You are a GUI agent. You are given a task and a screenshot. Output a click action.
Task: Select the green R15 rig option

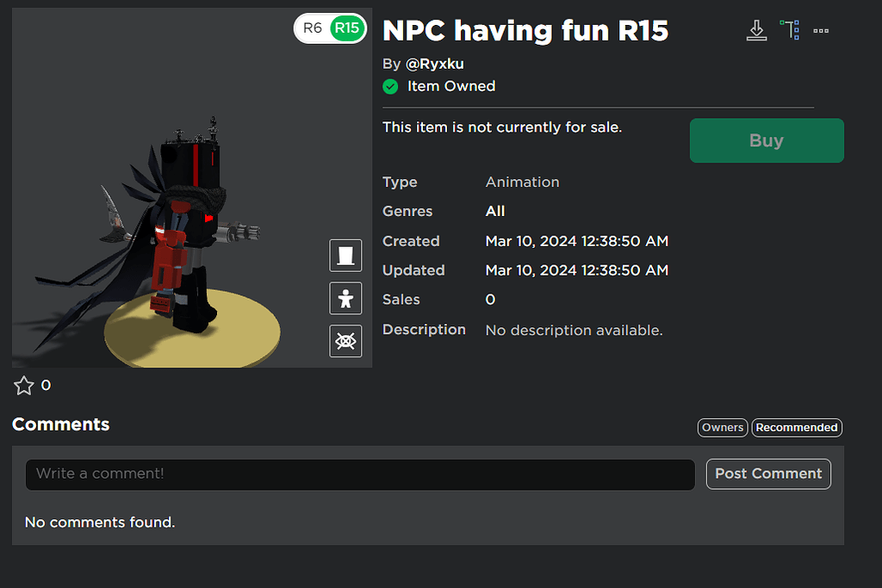coord(347,28)
